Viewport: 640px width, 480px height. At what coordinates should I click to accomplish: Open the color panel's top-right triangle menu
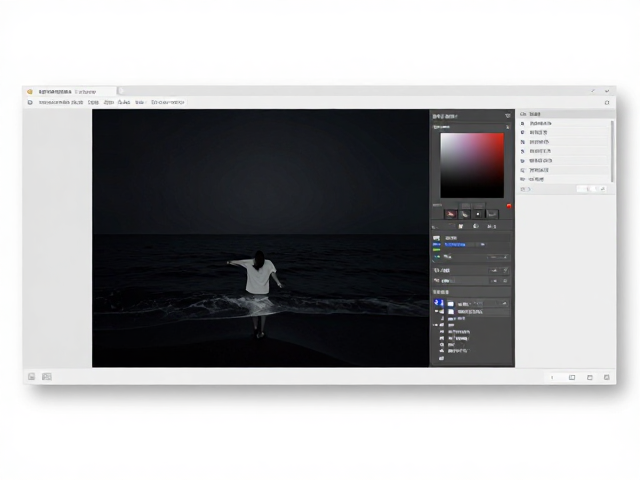508,116
